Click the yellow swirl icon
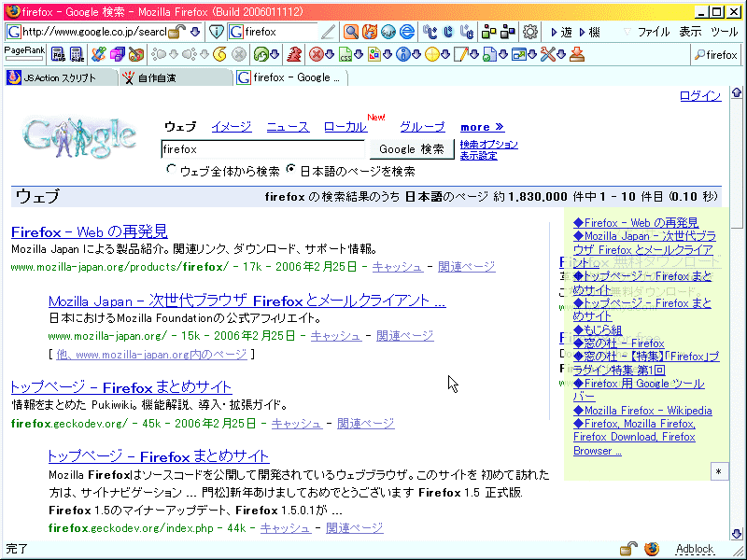The width and height of the screenshot is (747, 560). 219,55
